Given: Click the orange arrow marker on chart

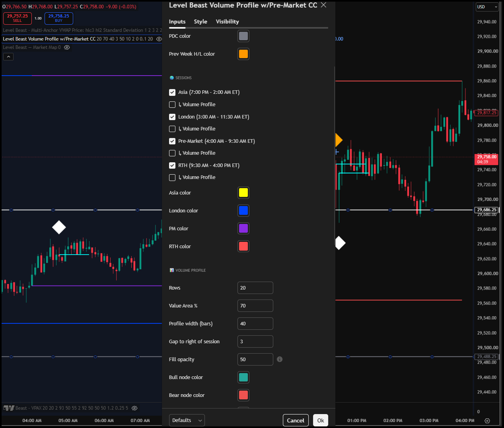Looking at the screenshot, I should 339,140.
